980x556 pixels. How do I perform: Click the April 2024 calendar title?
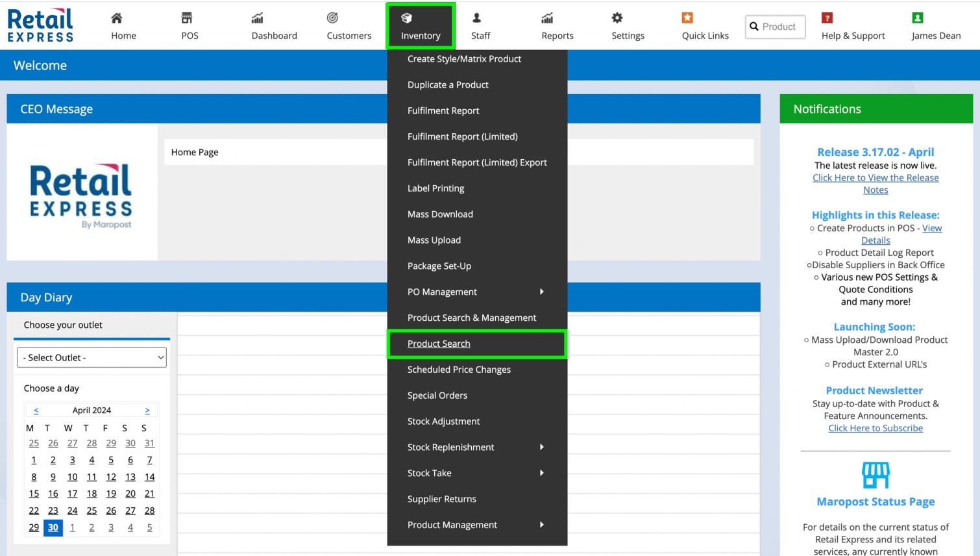92,411
